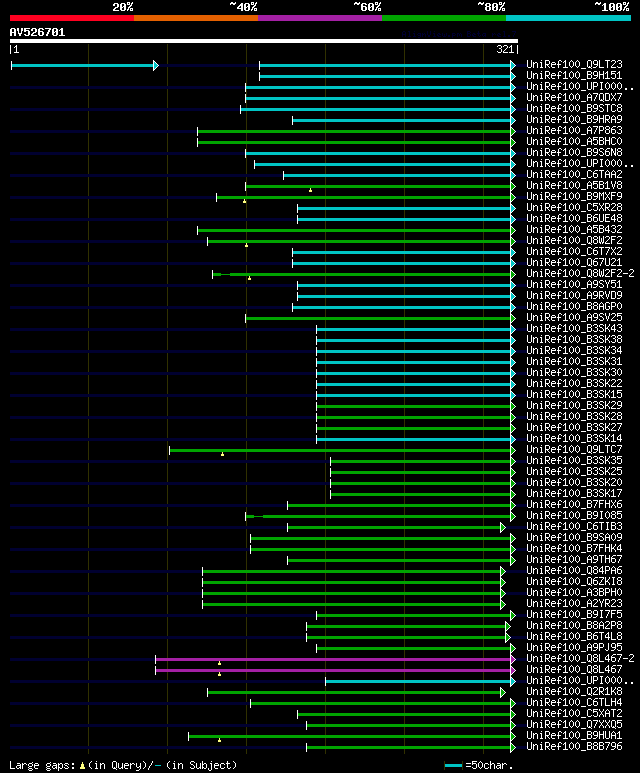This screenshot has width=640, height=773.
Task: Click the purple ~60% identity legend bar
Action: 320,18
